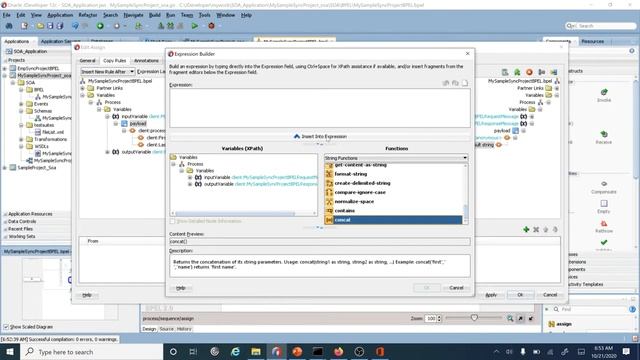This screenshot has width=640, height=360.
Task: Click the Open folder toolbar icon
Action: coord(40,26)
